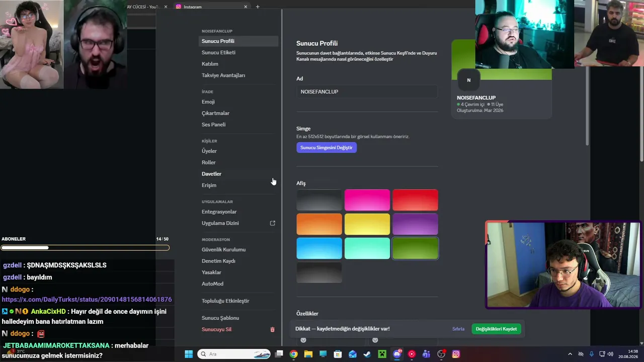Viewport: 644px width, 362px height.
Task: Choose the blue banner color
Action: pyautogui.click(x=319, y=248)
